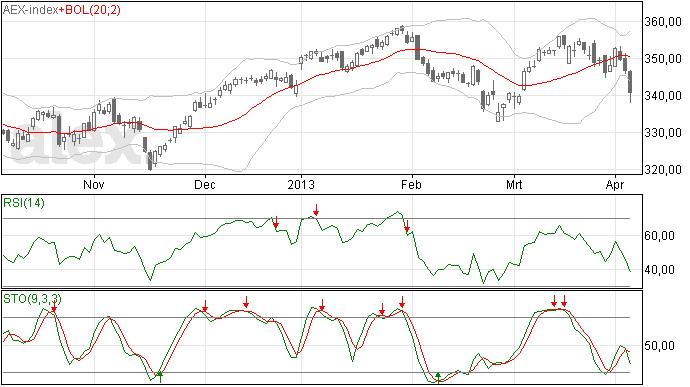Click the 60,00 RSI axis value
This screenshot has height=387, width=690.
tap(659, 236)
